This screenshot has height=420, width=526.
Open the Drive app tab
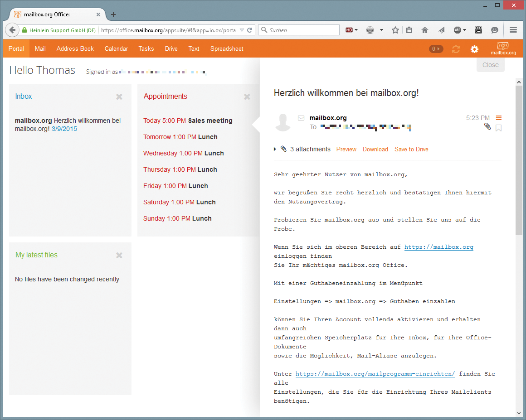[x=171, y=48]
